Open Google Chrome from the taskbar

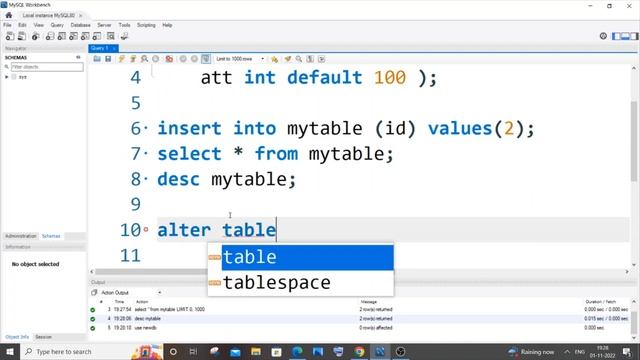pyautogui.click(x=359, y=351)
